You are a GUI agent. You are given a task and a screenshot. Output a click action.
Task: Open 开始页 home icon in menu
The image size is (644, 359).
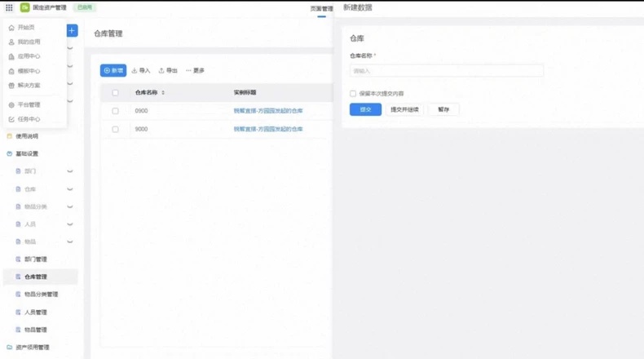click(x=11, y=28)
